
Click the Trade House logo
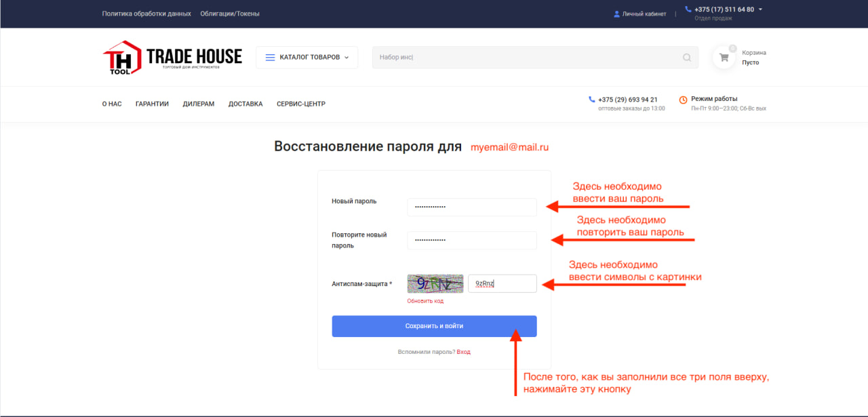pos(172,58)
